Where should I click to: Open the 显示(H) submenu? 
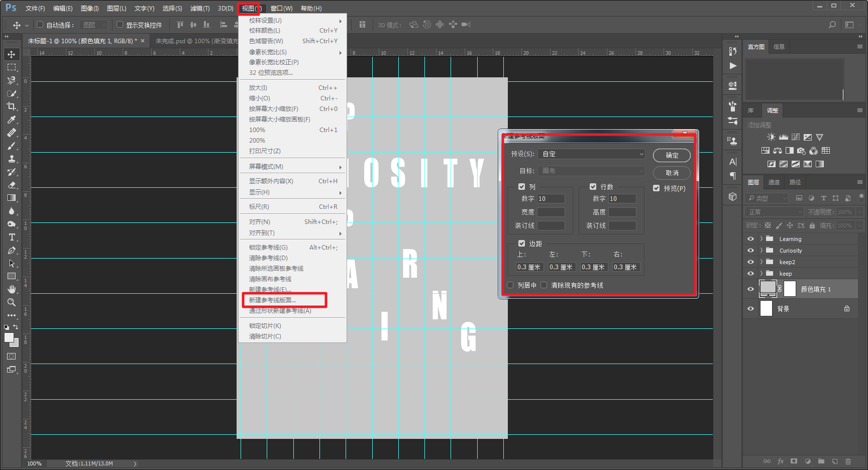[293, 192]
